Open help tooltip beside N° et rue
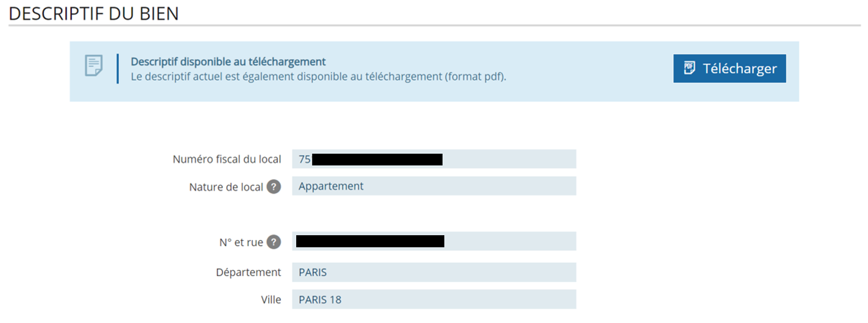 (x=274, y=242)
